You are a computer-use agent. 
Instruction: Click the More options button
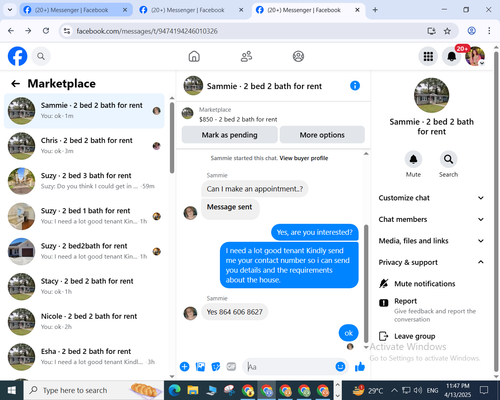(322, 135)
